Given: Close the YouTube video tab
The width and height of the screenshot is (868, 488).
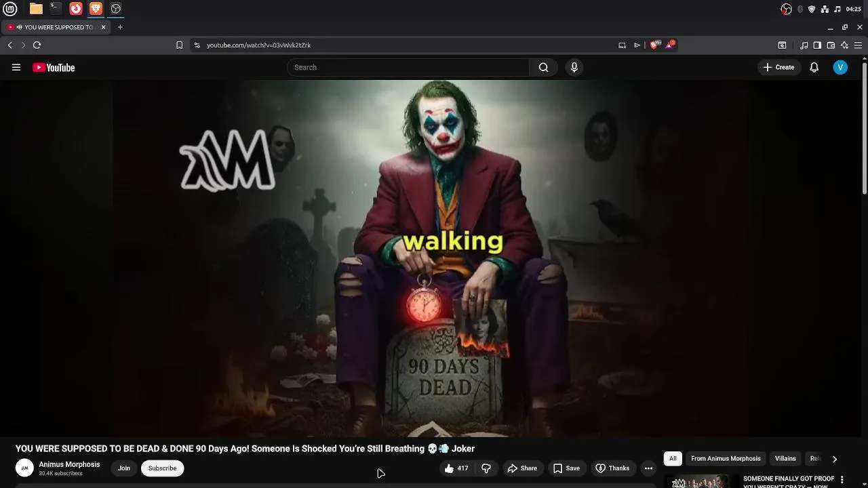Looking at the screenshot, I should (x=104, y=27).
